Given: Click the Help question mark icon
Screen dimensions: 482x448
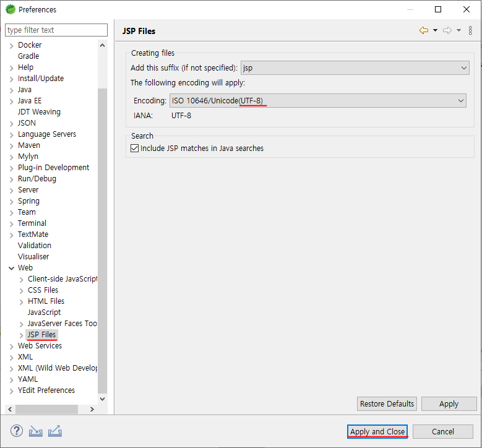Looking at the screenshot, I should 17,431.
